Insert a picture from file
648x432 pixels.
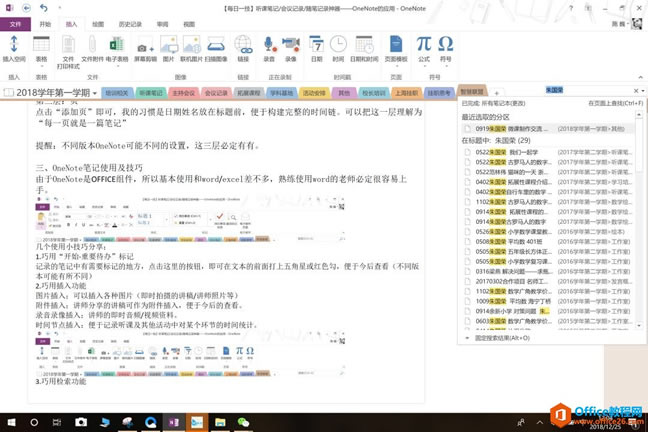(x=169, y=49)
